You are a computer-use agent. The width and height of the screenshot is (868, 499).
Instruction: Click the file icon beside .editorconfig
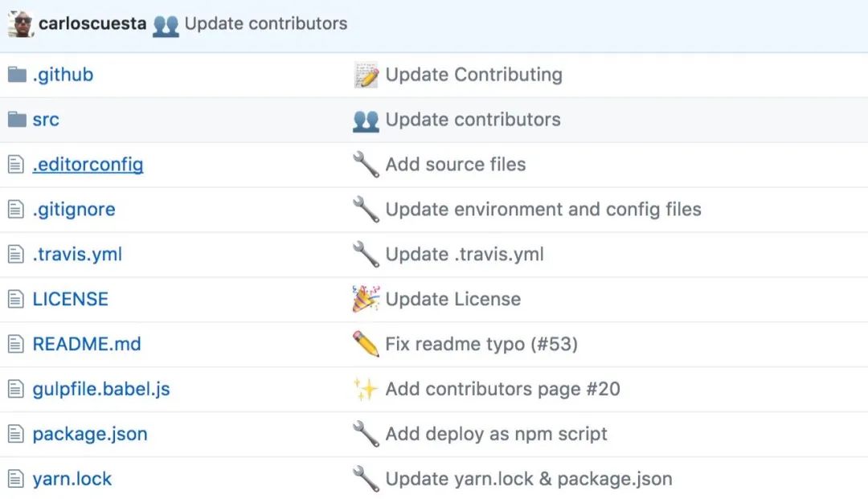click(x=16, y=164)
